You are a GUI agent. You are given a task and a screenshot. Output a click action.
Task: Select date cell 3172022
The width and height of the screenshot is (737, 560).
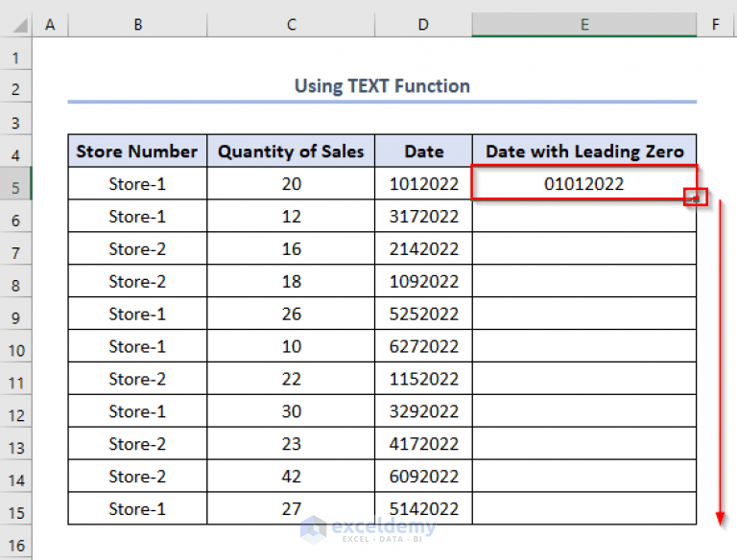coord(423,216)
